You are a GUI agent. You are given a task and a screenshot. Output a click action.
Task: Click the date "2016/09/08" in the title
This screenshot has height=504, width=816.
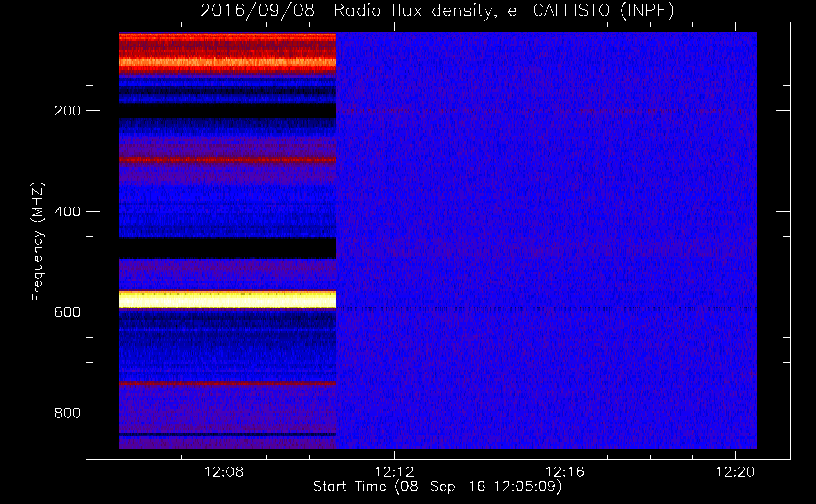(x=257, y=10)
